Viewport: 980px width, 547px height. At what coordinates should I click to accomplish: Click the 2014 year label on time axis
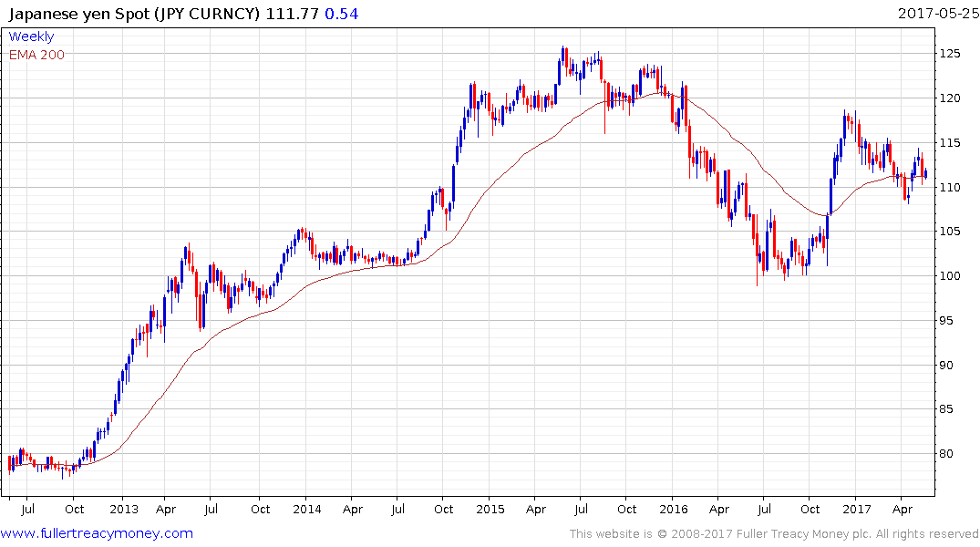coord(307,509)
